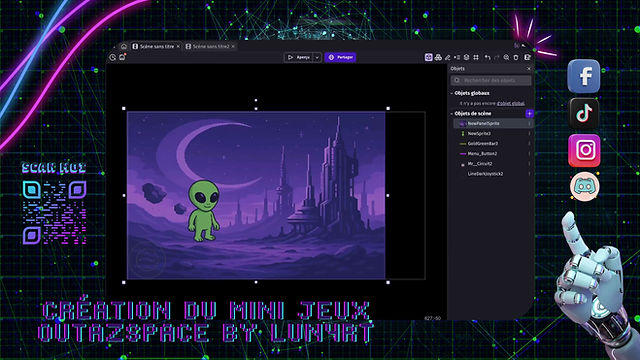
Task: Open the zoom magnifier options
Action: (506, 58)
